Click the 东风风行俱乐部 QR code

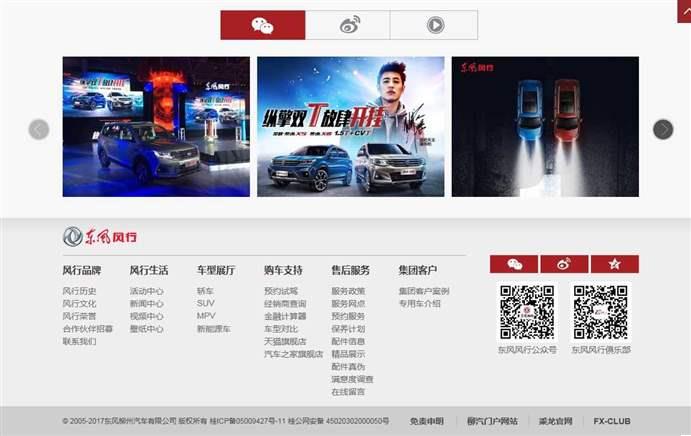tap(601, 312)
